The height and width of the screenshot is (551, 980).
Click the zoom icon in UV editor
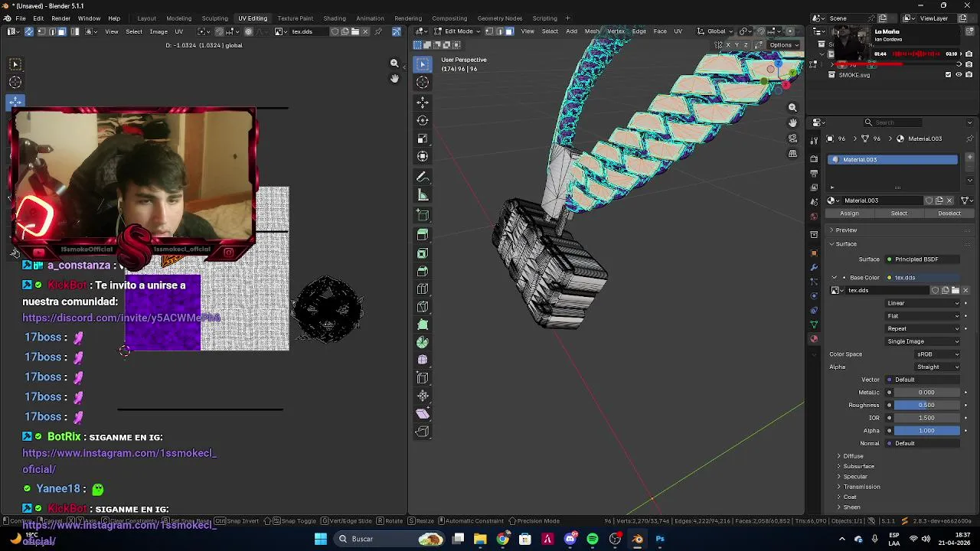coord(394,64)
